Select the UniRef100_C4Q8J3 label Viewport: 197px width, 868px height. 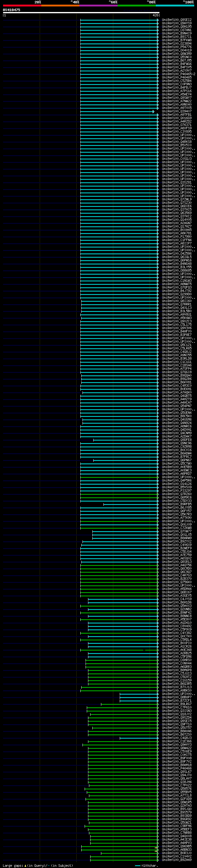point(177,738)
